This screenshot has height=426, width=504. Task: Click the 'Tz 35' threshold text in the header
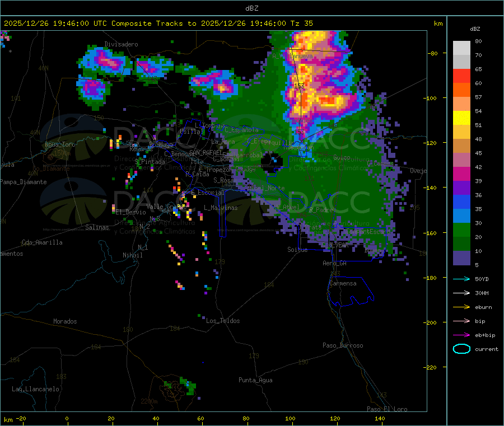point(301,24)
